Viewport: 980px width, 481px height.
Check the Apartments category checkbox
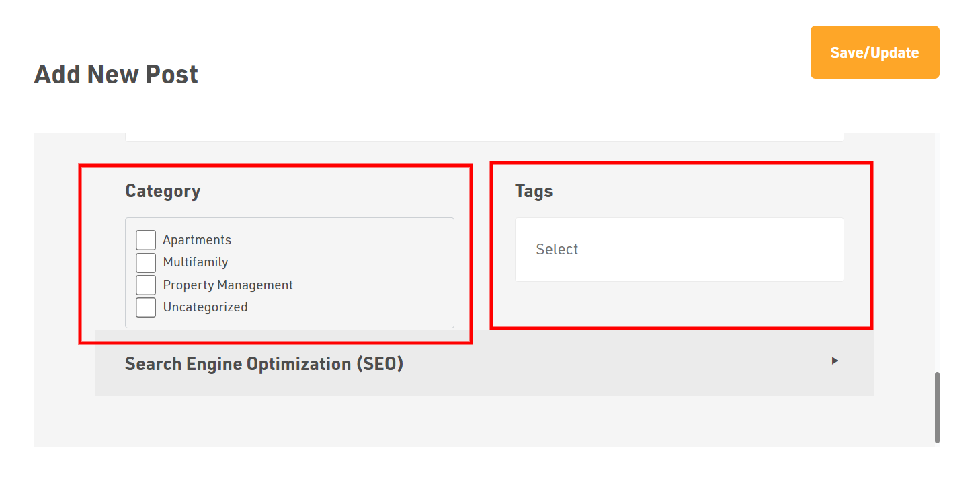click(146, 240)
